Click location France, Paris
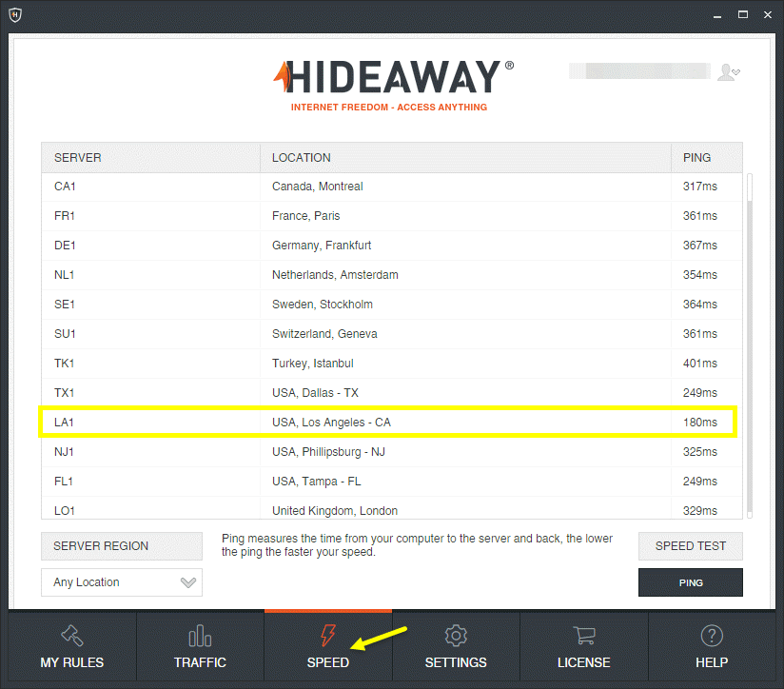This screenshot has width=784, height=689. (306, 216)
